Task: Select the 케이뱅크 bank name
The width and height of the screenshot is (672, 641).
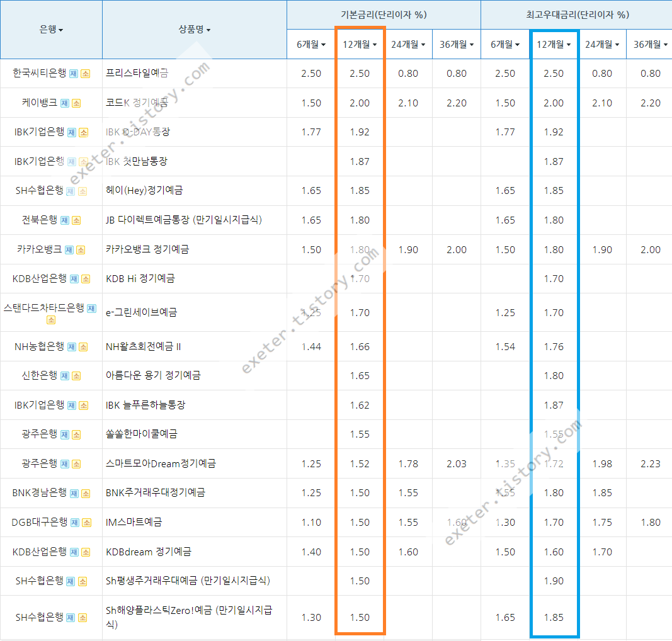Action: pyautogui.click(x=40, y=103)
